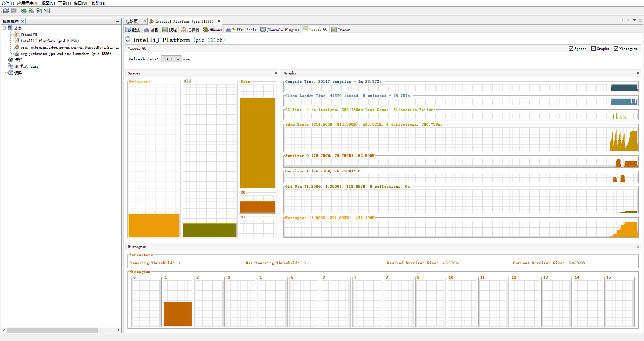Select the Local computer node icon
Viewport: 644px width, 341px height.
pos(10,28)
